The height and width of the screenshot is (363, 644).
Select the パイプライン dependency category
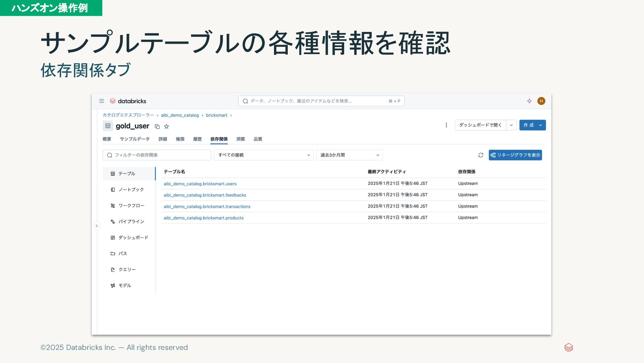click(x=129, y=221)
